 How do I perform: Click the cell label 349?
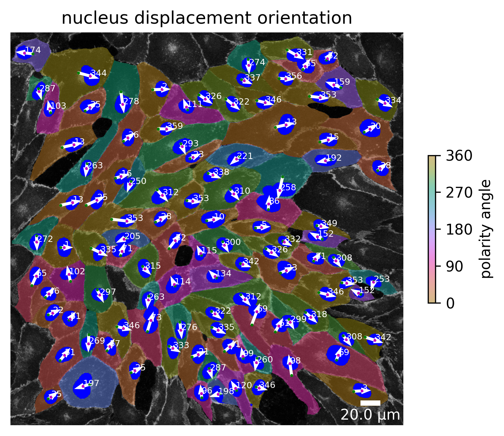click(x=329, y=223)
